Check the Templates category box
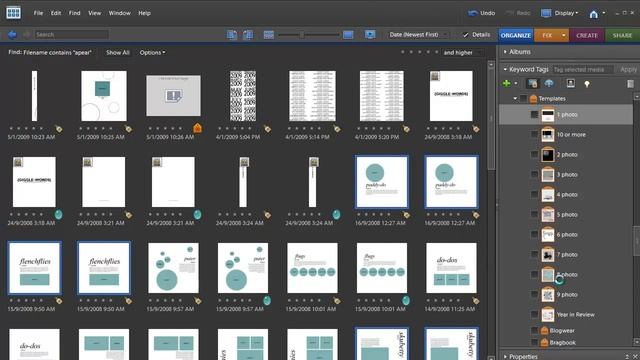Viewport: 640px width, 360px height. point(523,98)
